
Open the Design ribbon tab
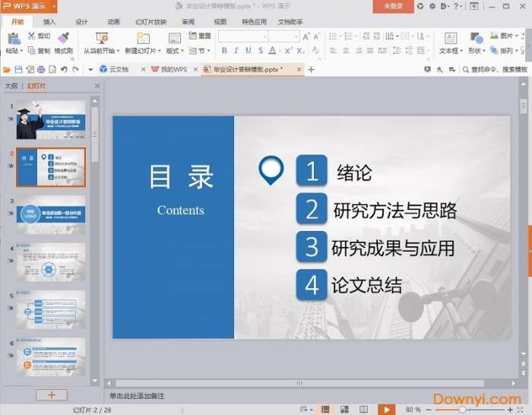(81, 22)
